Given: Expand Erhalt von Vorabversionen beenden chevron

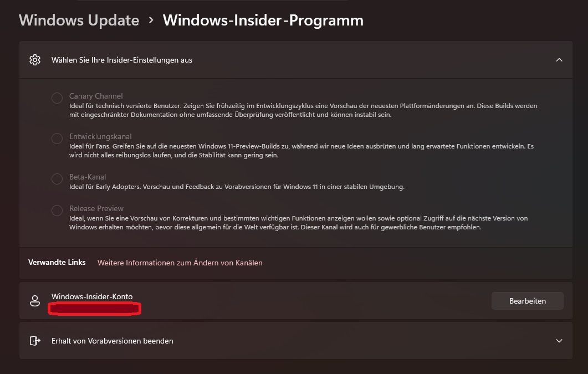Looking at the screenshot, I should (559, 341).
